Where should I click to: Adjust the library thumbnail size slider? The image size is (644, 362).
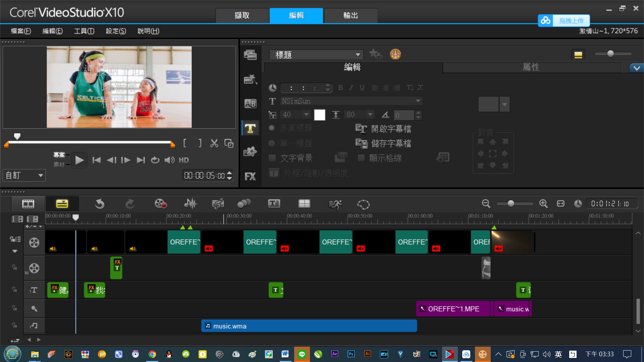pyautogui.click(x=610, y=54)
